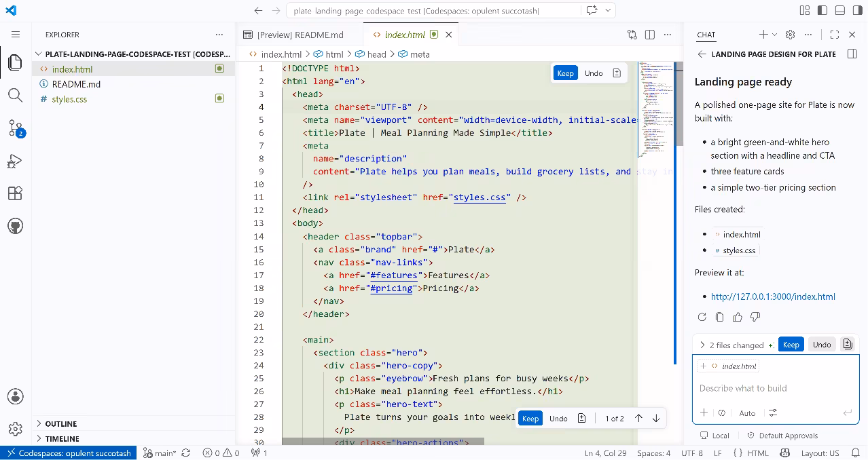Open chat panel more actions ellipsis
Viewport: 868px width, 460px height.
808,35
